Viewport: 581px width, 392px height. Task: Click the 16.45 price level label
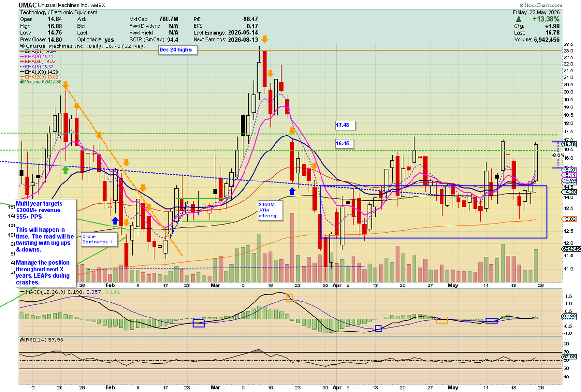pyautogui.click(x=345, y=143)
